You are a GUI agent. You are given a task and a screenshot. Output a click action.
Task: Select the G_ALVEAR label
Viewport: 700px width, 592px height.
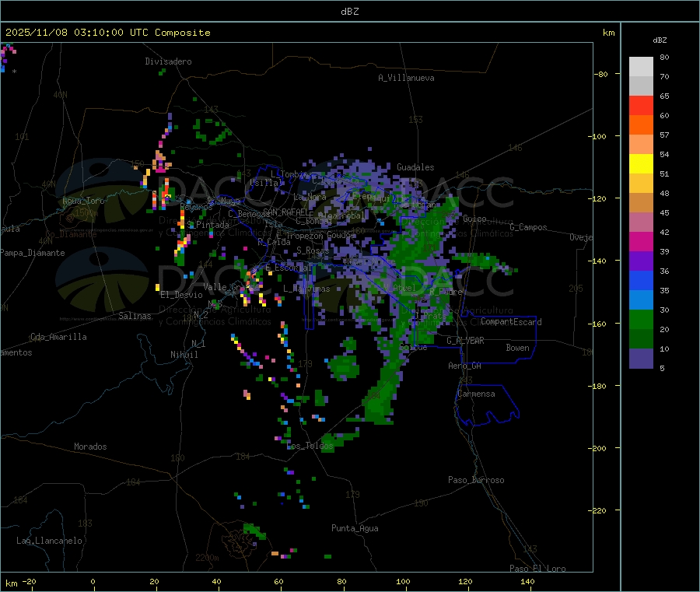click(465, 341)
